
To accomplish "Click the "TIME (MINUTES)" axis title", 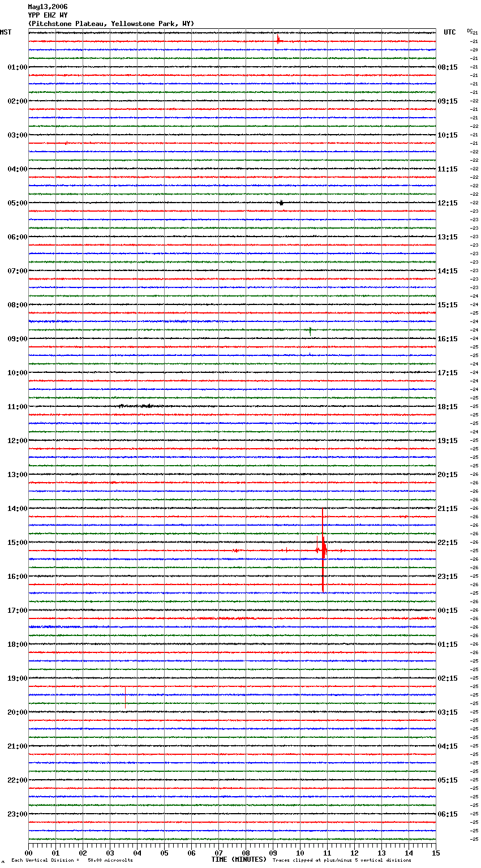I will click(x=239, y=860).
